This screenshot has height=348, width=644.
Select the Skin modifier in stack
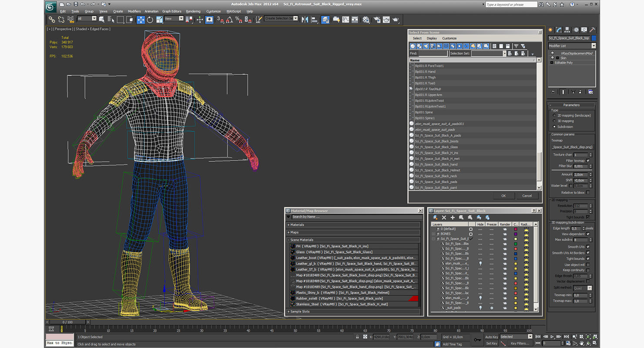tap(563, 58)
